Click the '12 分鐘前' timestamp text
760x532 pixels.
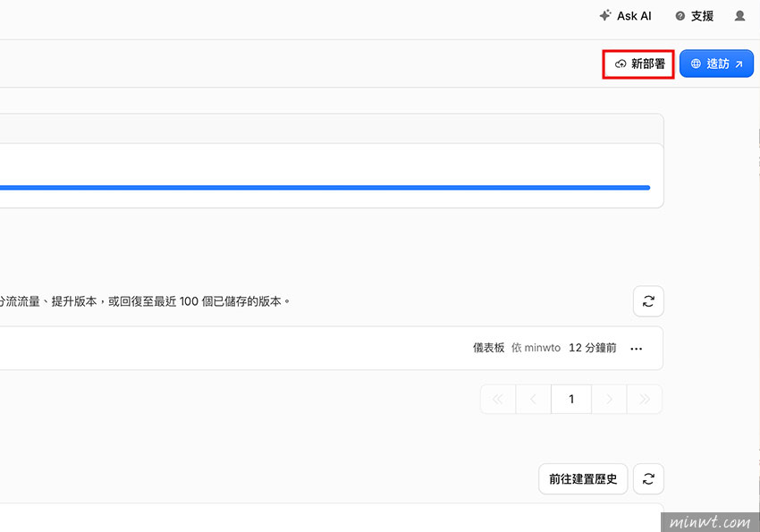tap(593, 348)
